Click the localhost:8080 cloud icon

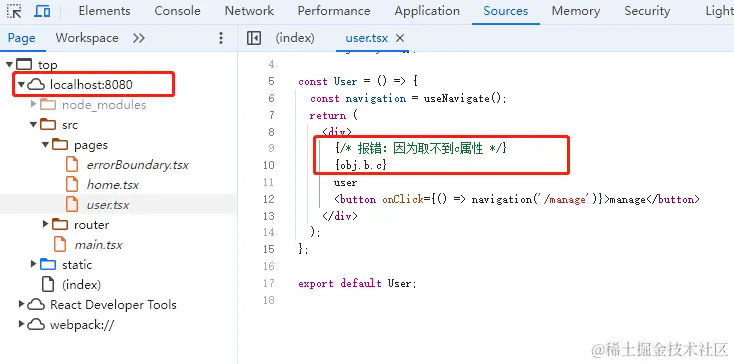point(37,85)
